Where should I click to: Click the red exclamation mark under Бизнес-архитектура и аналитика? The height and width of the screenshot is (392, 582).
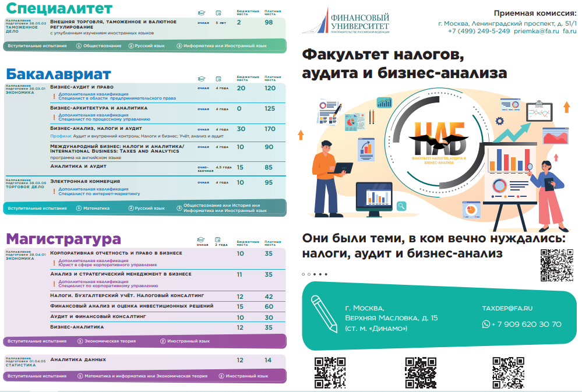[x=54, y=117]
